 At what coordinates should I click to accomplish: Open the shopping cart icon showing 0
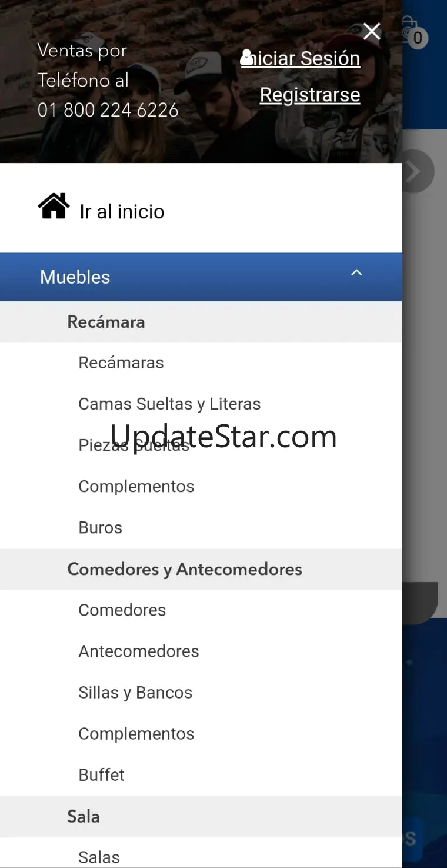[412, 33]
